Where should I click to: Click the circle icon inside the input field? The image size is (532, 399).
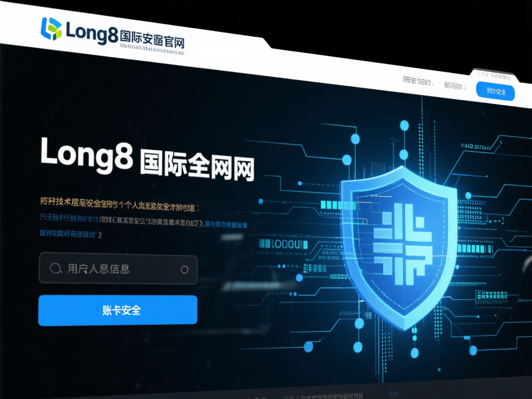tap(184, 270)
